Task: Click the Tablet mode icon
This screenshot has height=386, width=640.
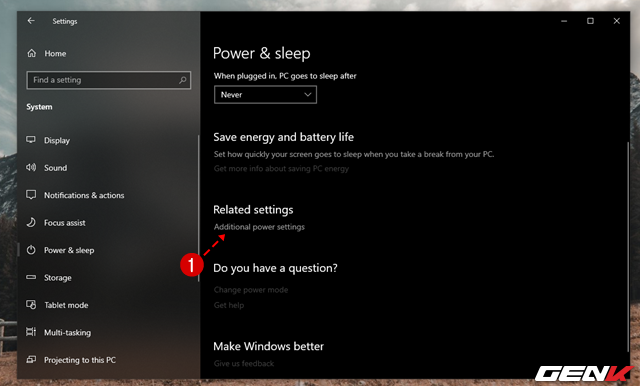Action: [31, 304]
